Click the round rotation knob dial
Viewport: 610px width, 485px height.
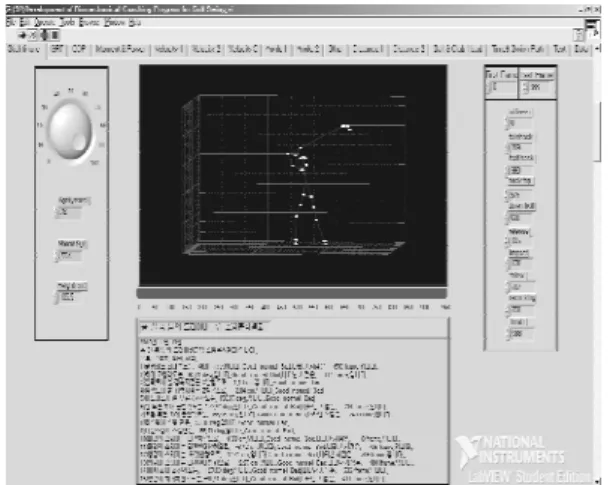click(x=71, y=130)
